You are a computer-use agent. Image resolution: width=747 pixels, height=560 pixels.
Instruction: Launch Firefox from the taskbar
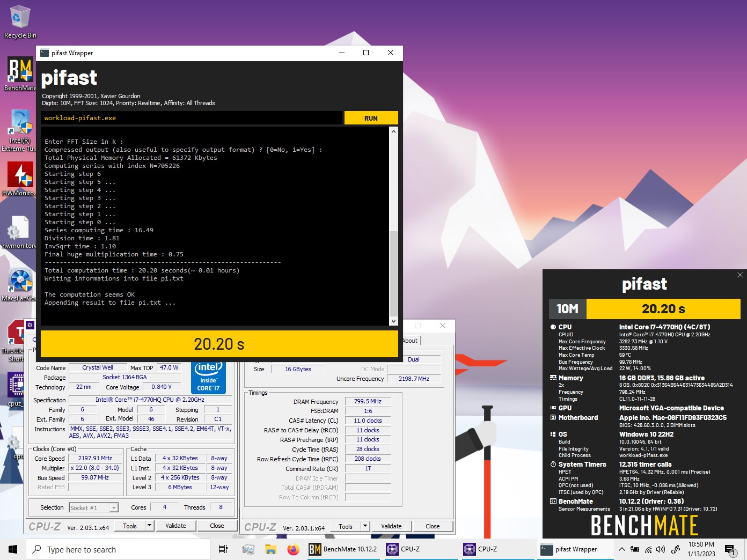tap(293, 549)
